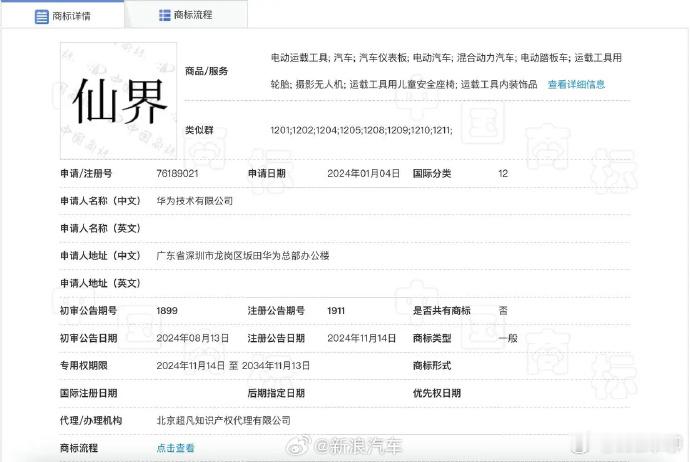Image resolution: width=690 pixels, height=462 pixels.
Task: Click the address 广东省深圳市龙岗区坂田华为总部办公楼
Action: [x=243, y=256]
